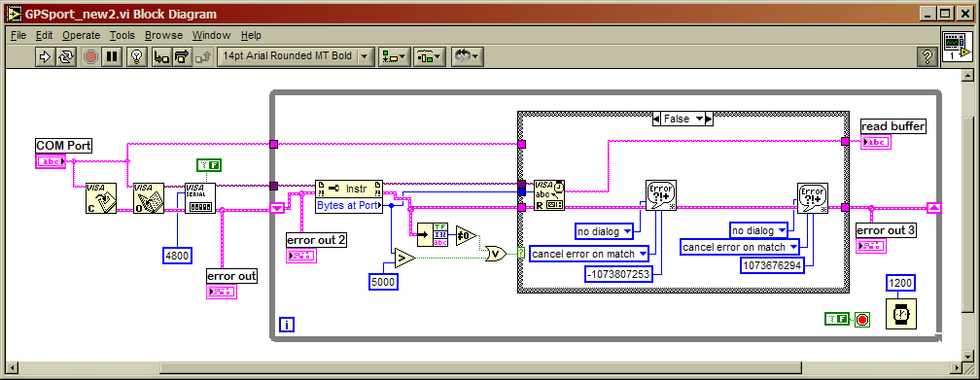Image resolution: width=980 pixels, height=380 pixels.
Task: Open the case selector False dropdown arrow
Action: coord(709,119)
